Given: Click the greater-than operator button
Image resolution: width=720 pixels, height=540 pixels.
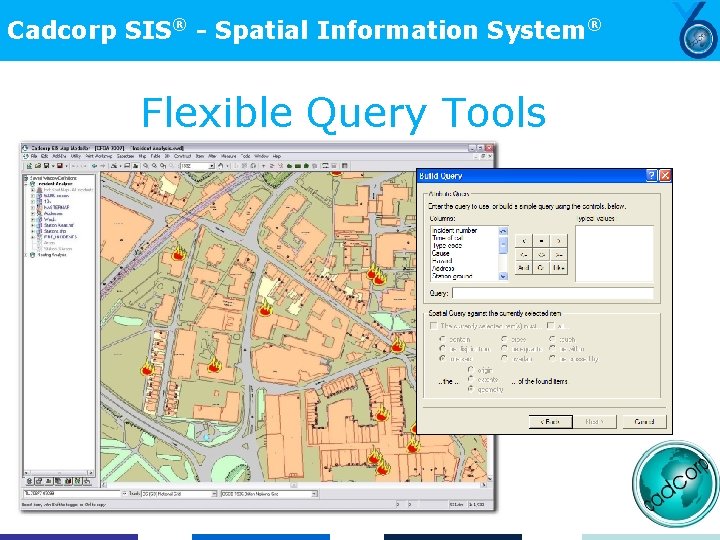Looking at the screenshot, I should [x=559, y=240].
